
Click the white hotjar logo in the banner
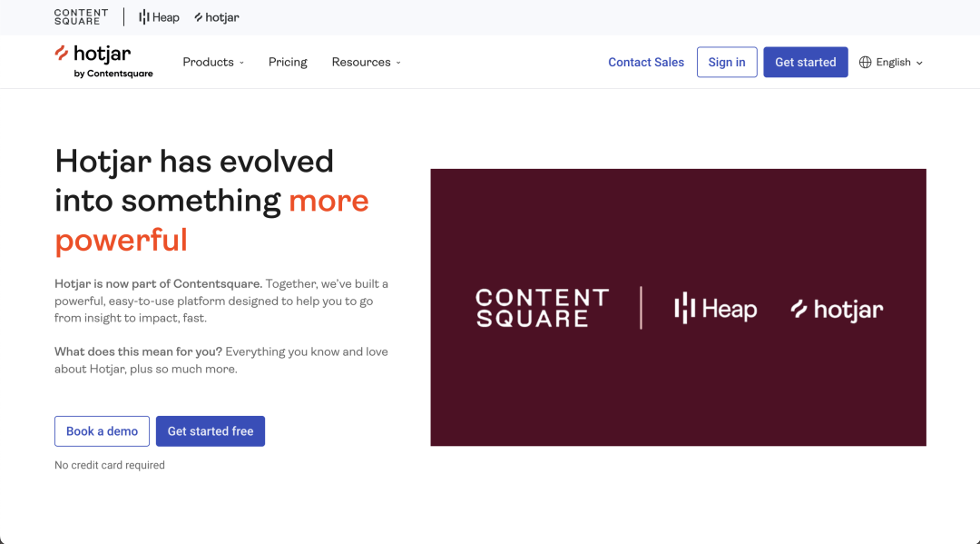pyautogui.click(x=837, y=310)
